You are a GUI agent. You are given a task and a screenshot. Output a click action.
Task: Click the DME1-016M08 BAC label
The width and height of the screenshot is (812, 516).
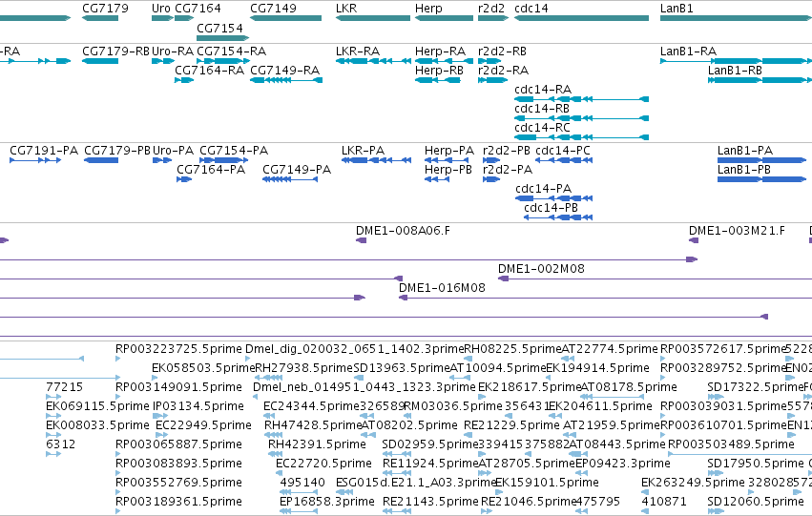click(x=442, y=288)
